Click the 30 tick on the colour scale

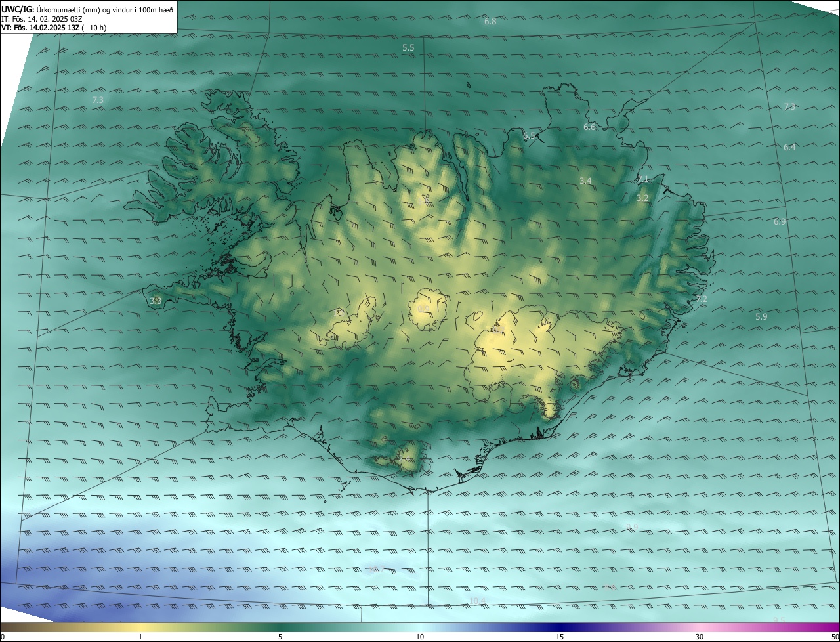(x=700, y=637)
